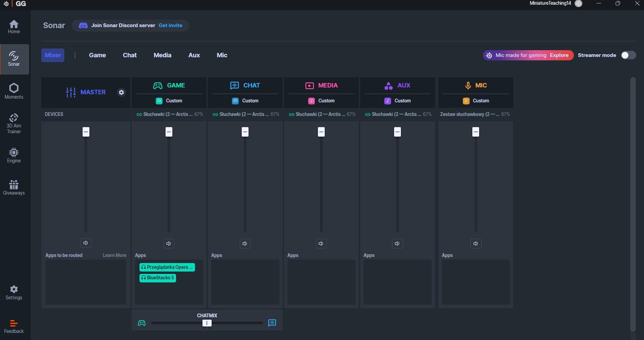Open Master mixer settings gear
This screenshot has height=340, width=644.
[121, 92]
